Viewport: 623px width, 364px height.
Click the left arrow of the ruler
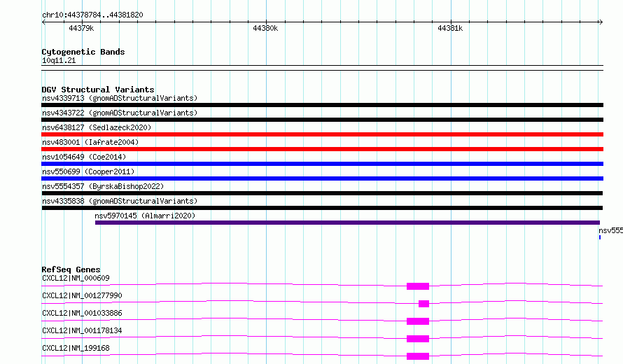[43, 22]
